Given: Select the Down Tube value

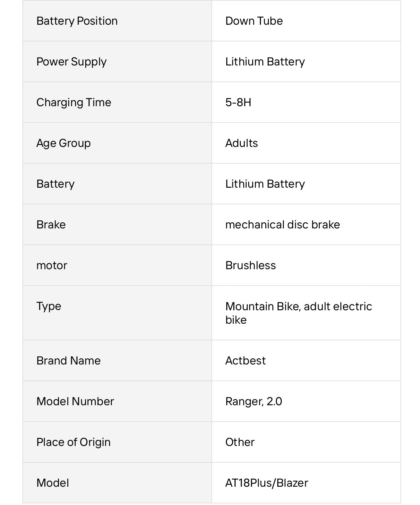Looking at the screenshot, I should 254,21.
